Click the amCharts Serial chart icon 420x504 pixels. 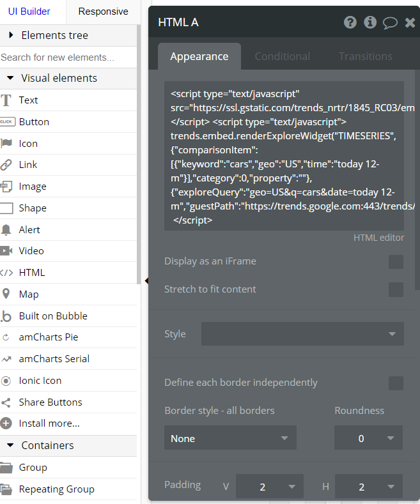click(x=6, y=359)
